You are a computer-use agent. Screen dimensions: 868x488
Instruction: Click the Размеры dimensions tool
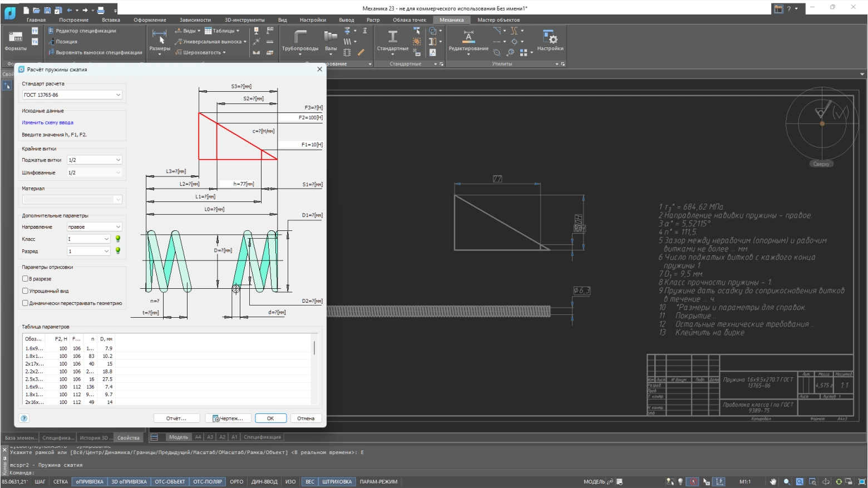coord(160,41)
